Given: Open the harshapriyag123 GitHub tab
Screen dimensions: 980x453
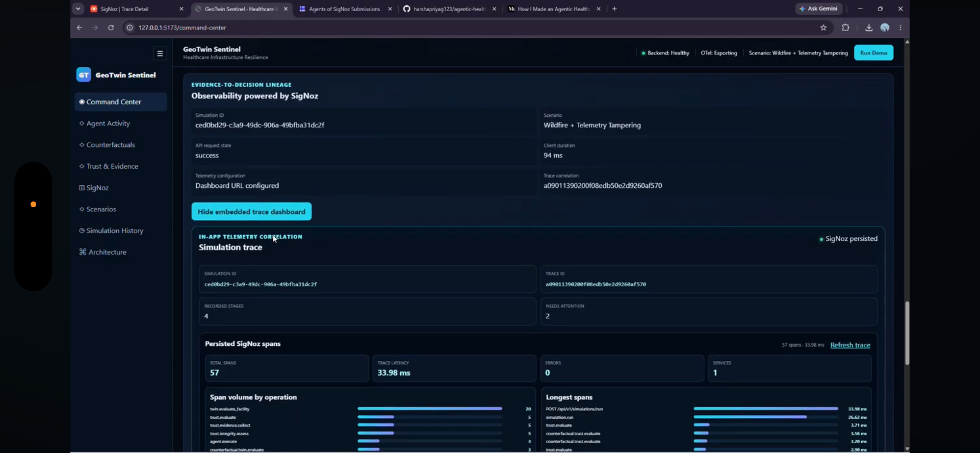Looking at the screenshot, I should (449, 9).
